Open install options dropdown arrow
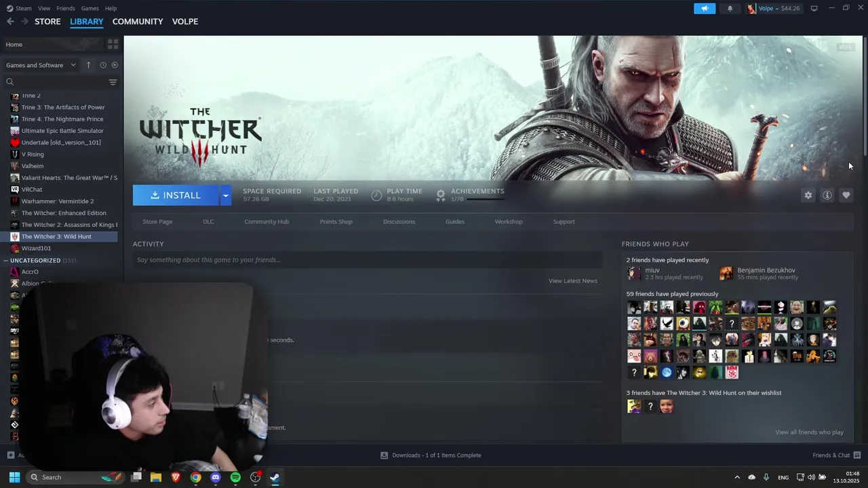 pyautogui.click(x=225, y=195)
